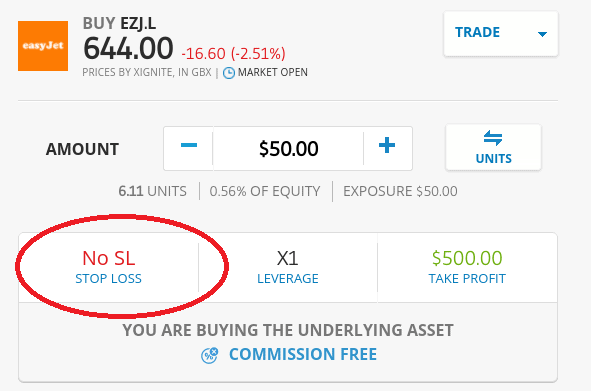The width and height of the screenshot is (591, 391).
Task: Increase amount with plus button
Action: click(x=387, y=149)
